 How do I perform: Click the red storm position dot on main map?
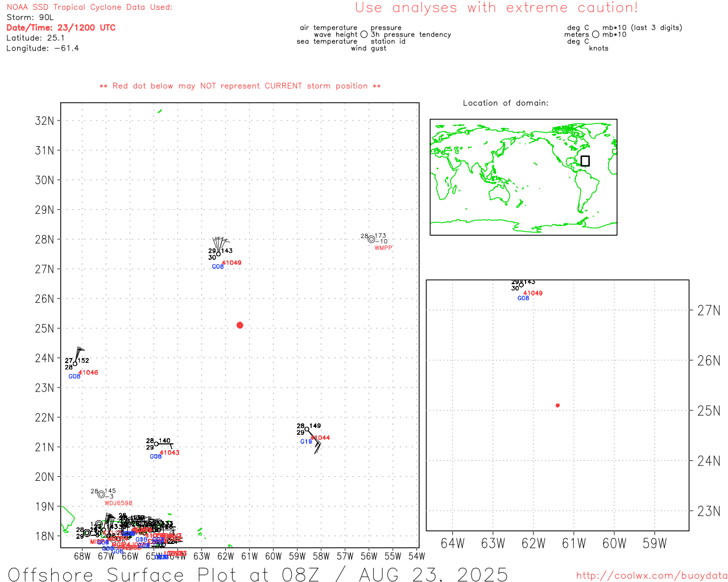pyautogui.click(x=239, y=325)
